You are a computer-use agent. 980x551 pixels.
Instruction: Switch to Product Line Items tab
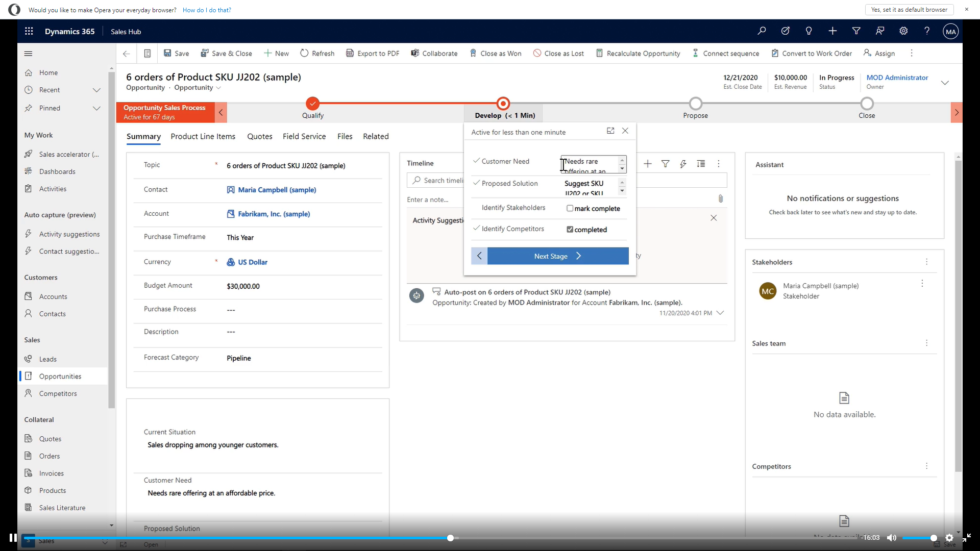(203, 137)
